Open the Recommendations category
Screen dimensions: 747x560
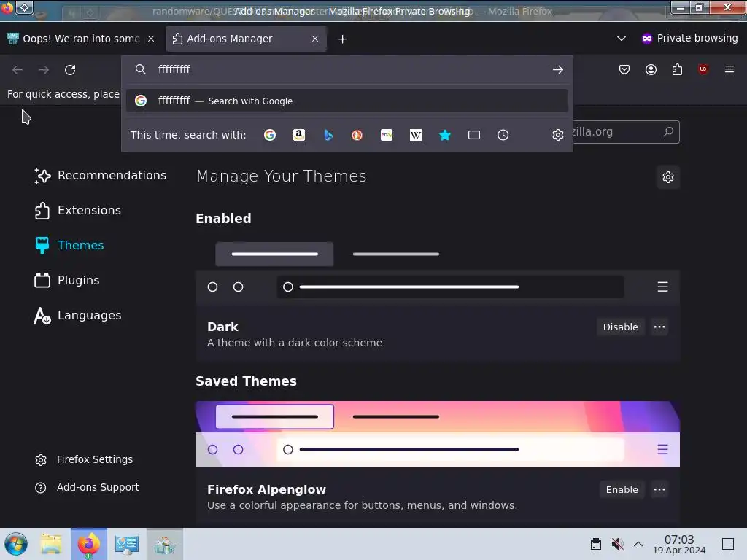point(100,175)
